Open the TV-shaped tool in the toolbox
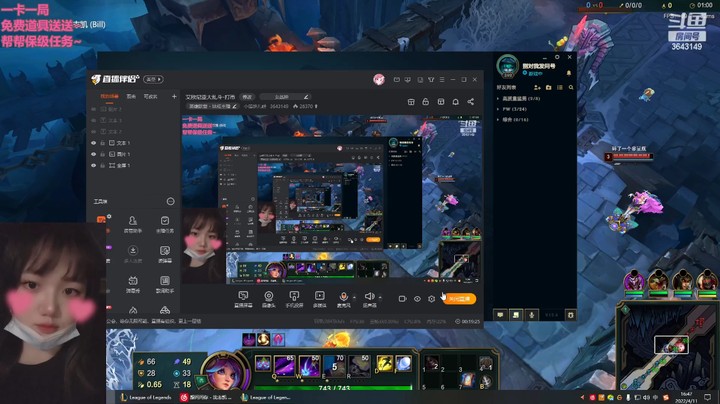 [133, 284]
